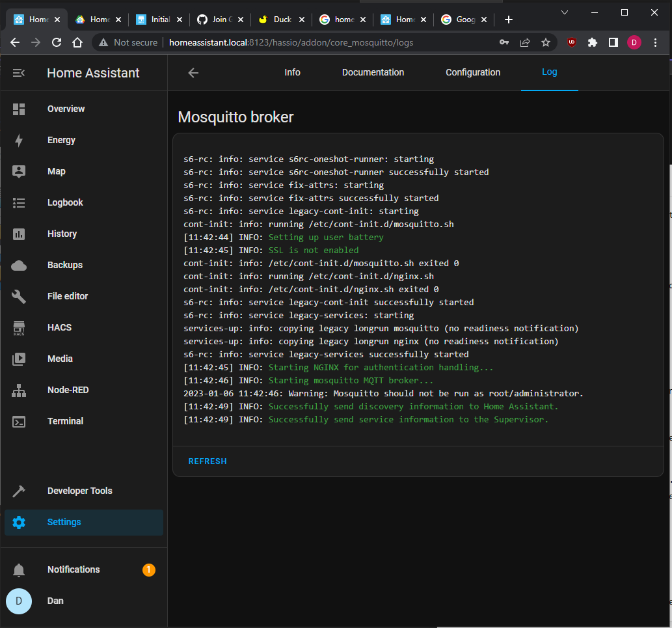Open Chrome's three-dot menu

pos(655,42)
